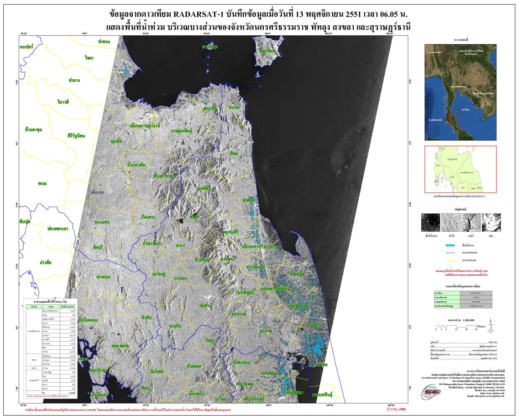Click the flooded area legend thumbnail
Screen dimensions: 519x420
click(x=431, y=222)
